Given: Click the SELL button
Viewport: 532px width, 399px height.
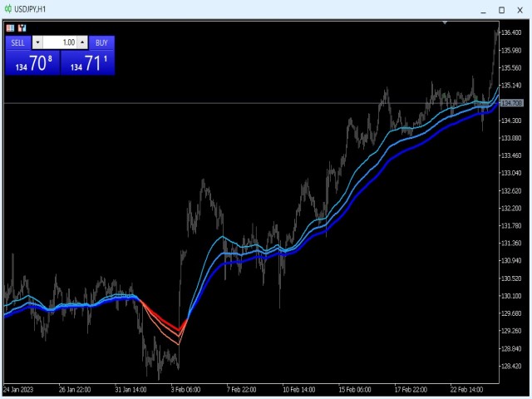Looking at the screenshot, I should coord(17,42).
